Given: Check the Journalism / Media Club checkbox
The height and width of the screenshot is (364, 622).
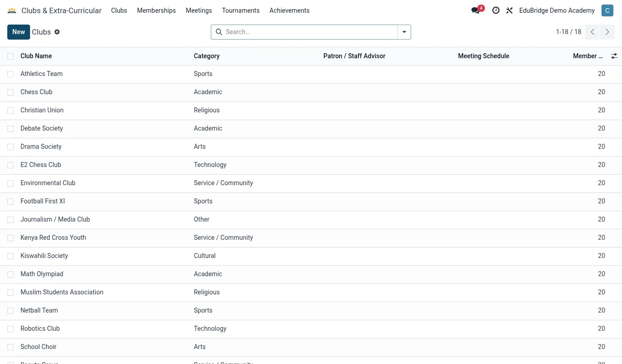Looking at the screenshot, I should (10, 220).
